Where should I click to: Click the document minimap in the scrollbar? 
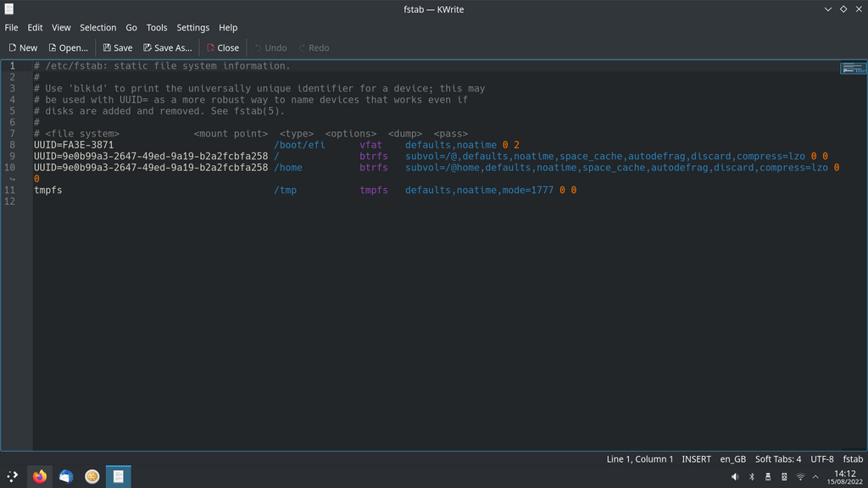coord(853,69)
